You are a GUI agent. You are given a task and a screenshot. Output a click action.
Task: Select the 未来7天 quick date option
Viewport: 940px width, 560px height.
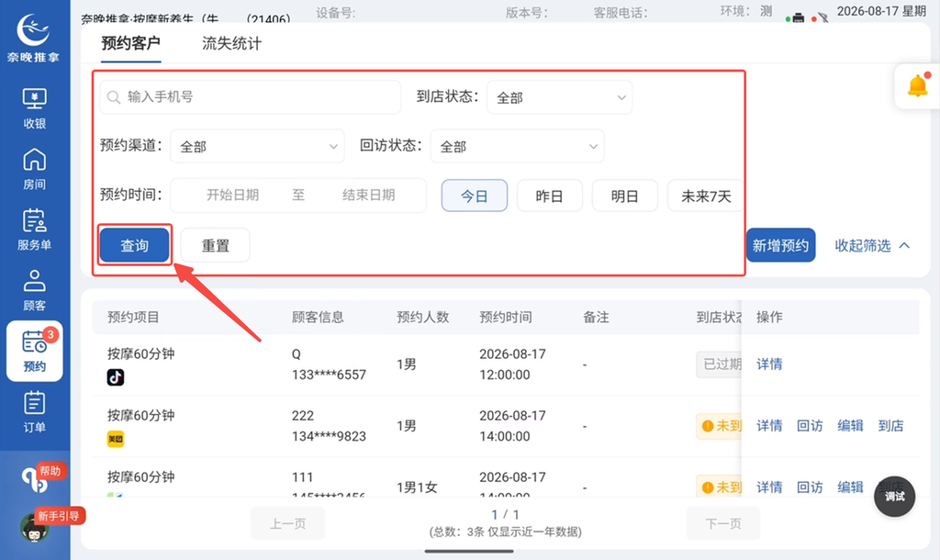tap(705, 196)
